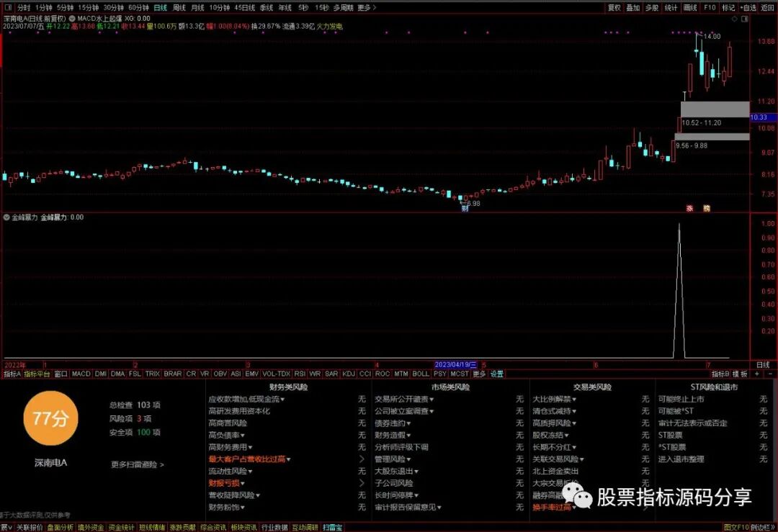Viewport: 778px width, 532px height.
Task: Click the 图文F10 button at bottom right
Action: coord(735,528)
